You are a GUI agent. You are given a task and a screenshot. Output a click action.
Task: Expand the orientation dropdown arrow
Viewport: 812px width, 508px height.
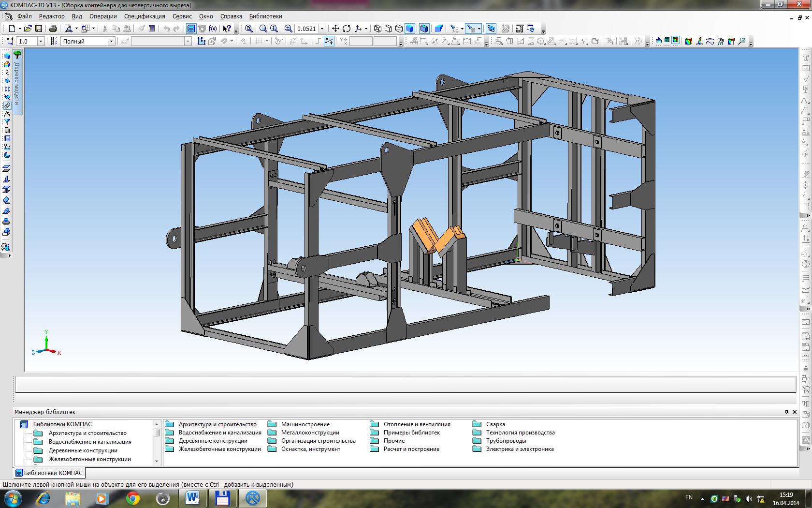[x=366, y=29]
